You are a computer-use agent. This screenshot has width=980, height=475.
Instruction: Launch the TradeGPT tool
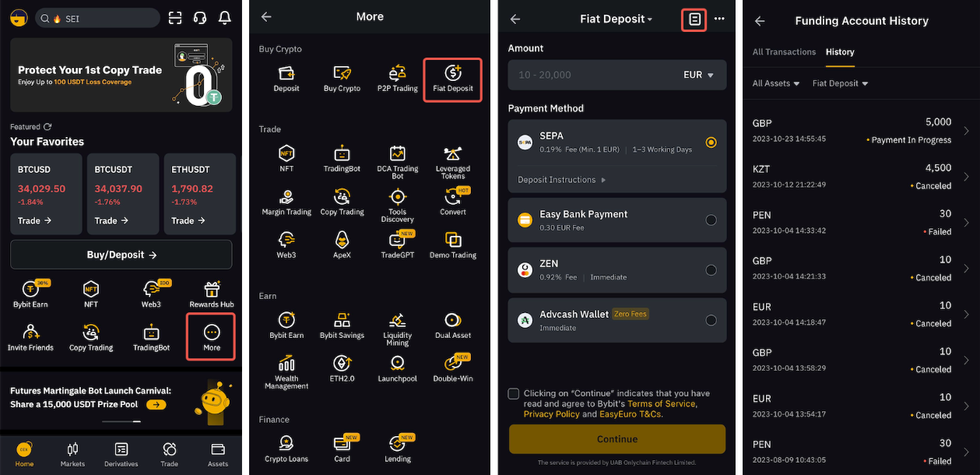pyautogui.click(x=397, y=244)
